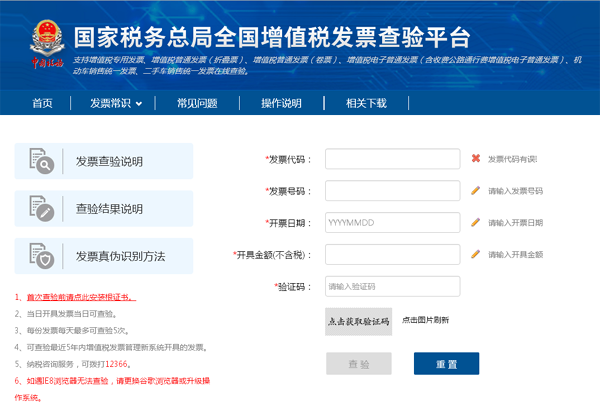Click the 请输入开具金额 hint text
Image resolution: width=600 pixels, height=411 pixels.
click(515, 254)
